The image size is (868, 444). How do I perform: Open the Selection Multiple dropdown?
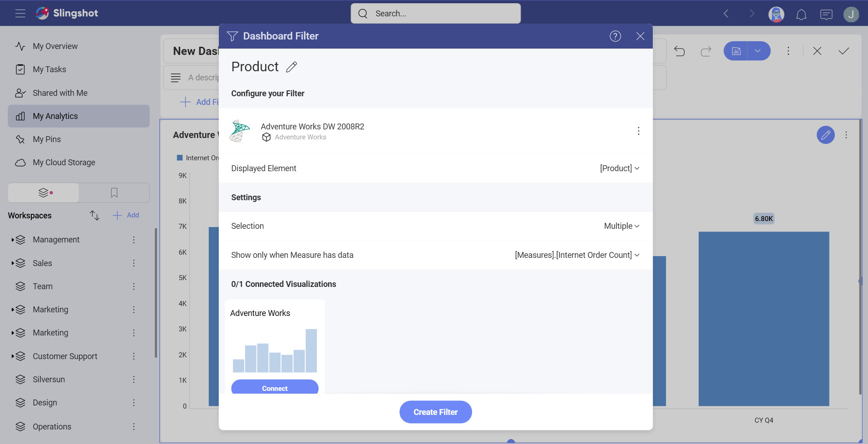(x=621, y=226)
